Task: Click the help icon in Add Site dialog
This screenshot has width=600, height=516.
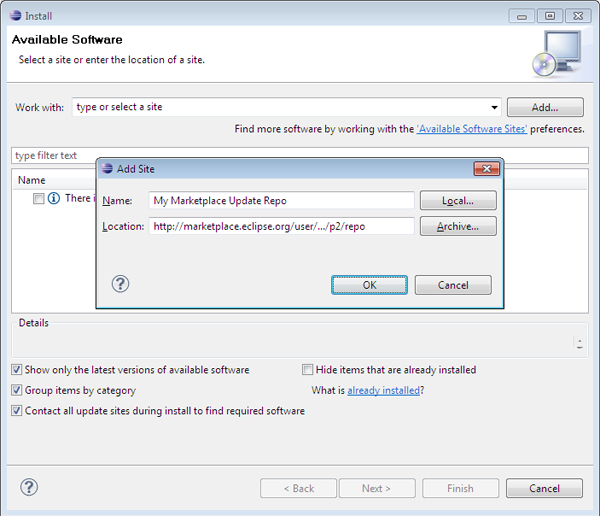Action: click(120, 284)
